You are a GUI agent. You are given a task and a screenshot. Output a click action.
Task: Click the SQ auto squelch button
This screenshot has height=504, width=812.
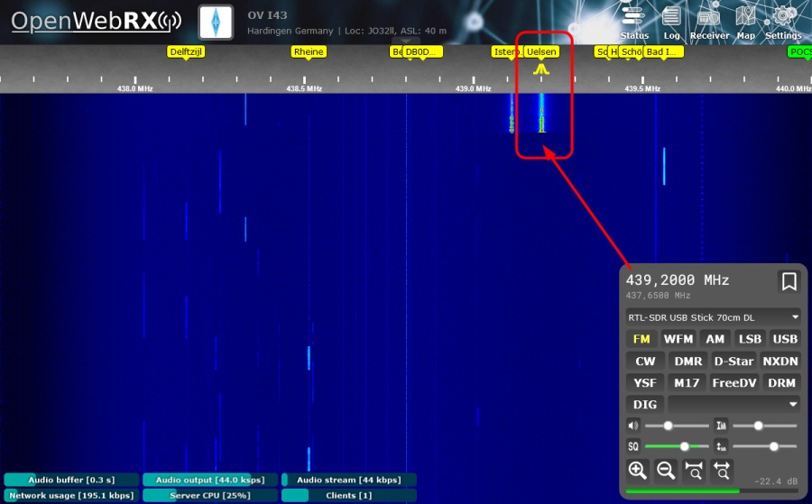click(633, 446)
